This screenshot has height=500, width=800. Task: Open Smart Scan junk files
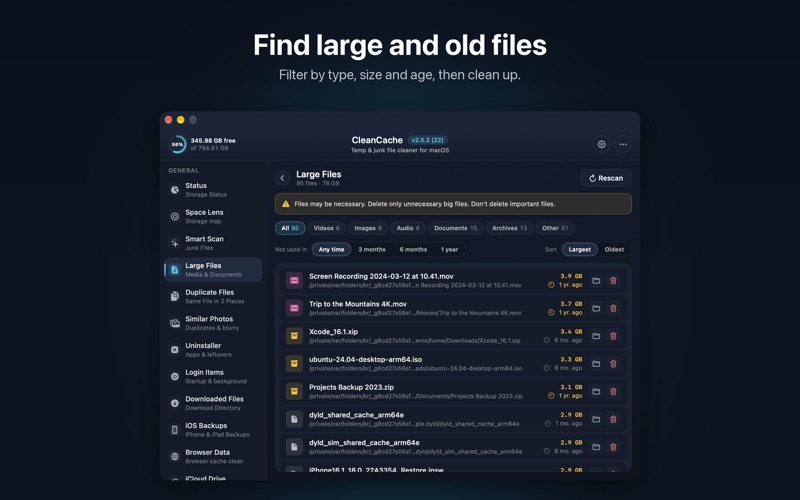(x=213, y=243)
